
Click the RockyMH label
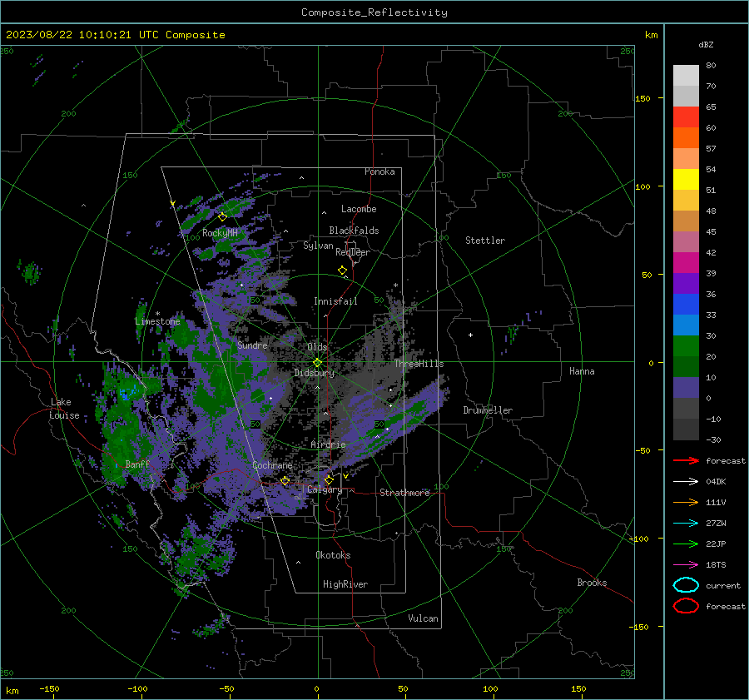tap(220, 233)
